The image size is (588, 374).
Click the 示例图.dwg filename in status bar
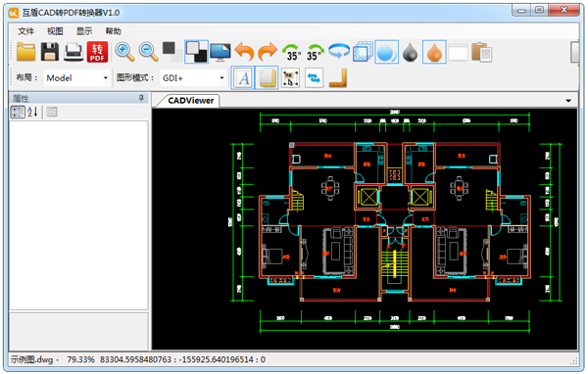pos(32,359)
